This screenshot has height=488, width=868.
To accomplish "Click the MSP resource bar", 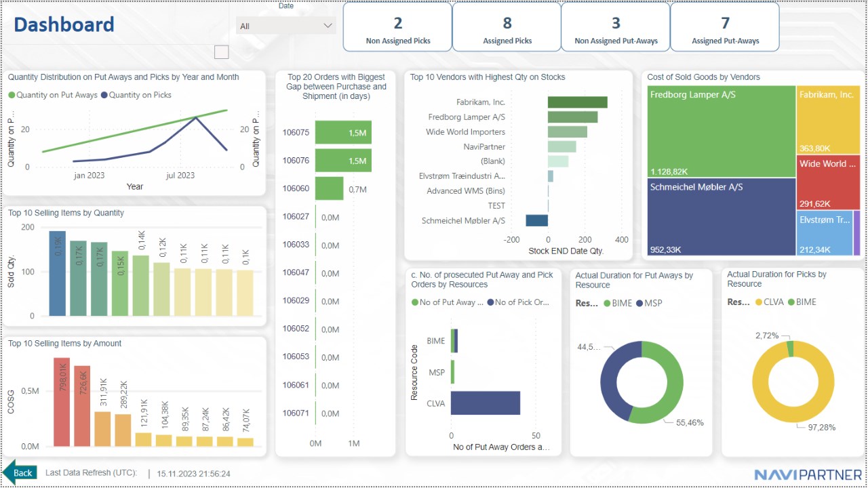I will pos(452,372).
